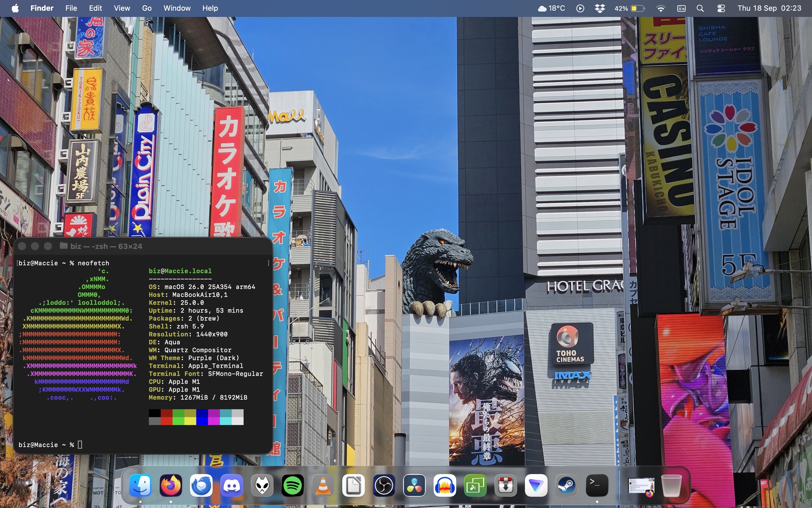Open the Edit menu
Screen dimensions: 812x508
[x=95, y=8]
